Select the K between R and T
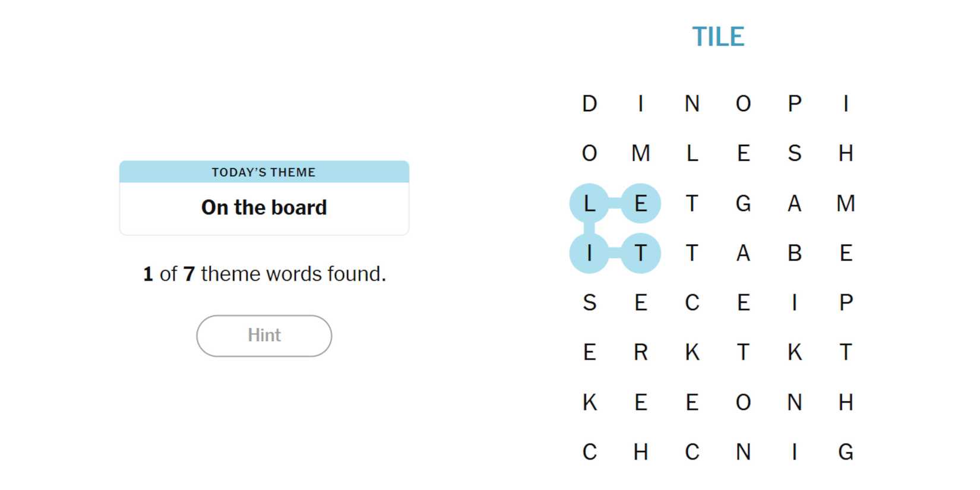Image resolution: width=980 pixels, height=490 pixels. point(692,353)
